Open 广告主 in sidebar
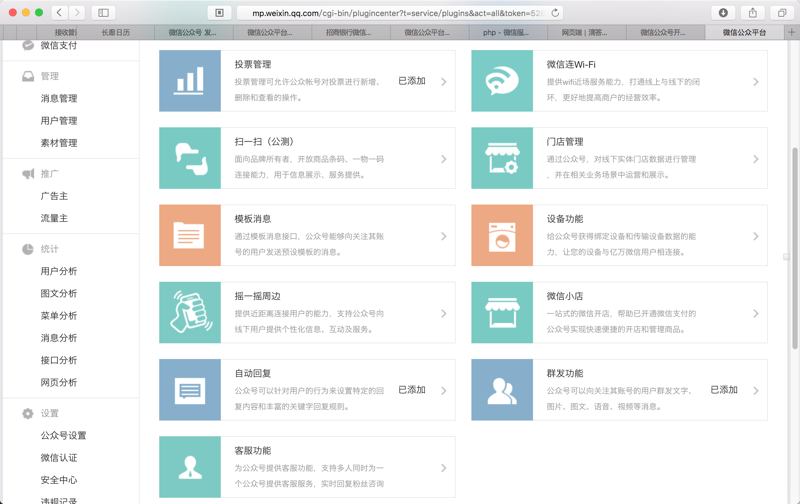This screenshot has width=800, height=504. (x=54, y=196)
